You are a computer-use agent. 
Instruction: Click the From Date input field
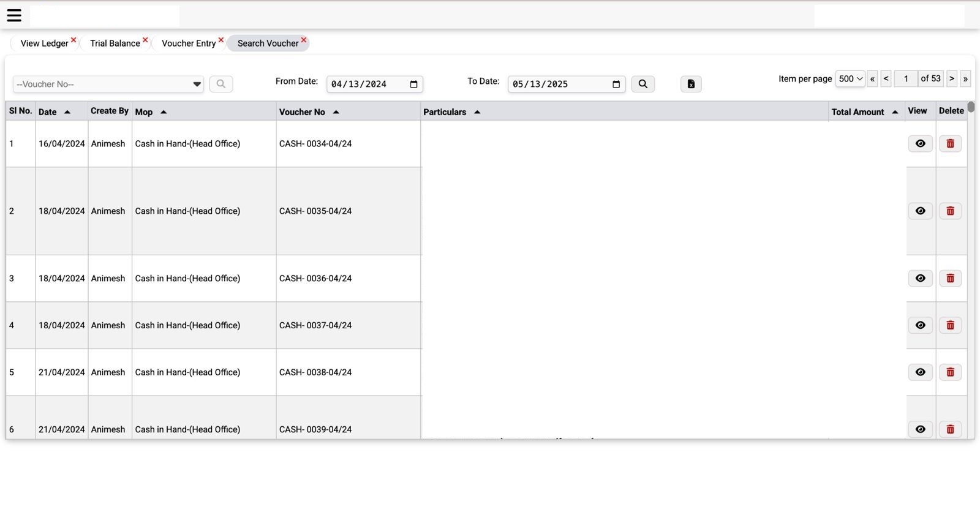[x=367, y=84]
